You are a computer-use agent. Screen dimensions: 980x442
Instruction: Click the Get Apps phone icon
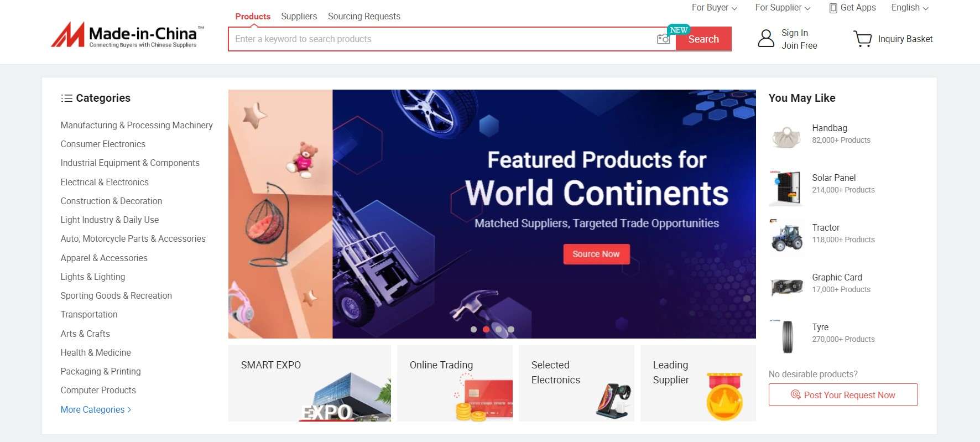833,8
